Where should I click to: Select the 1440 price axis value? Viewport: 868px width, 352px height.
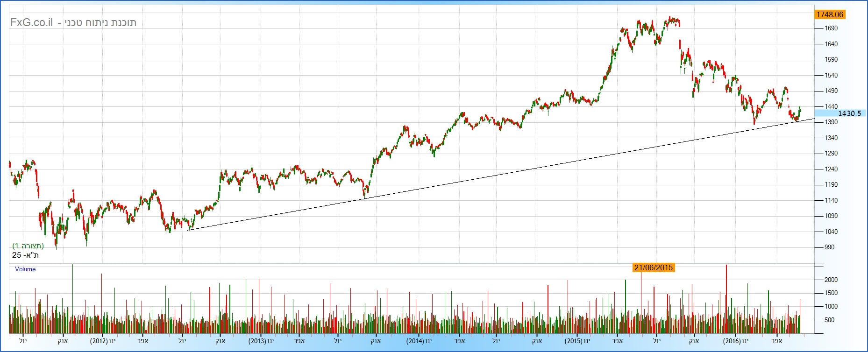[x=831, y=106]
